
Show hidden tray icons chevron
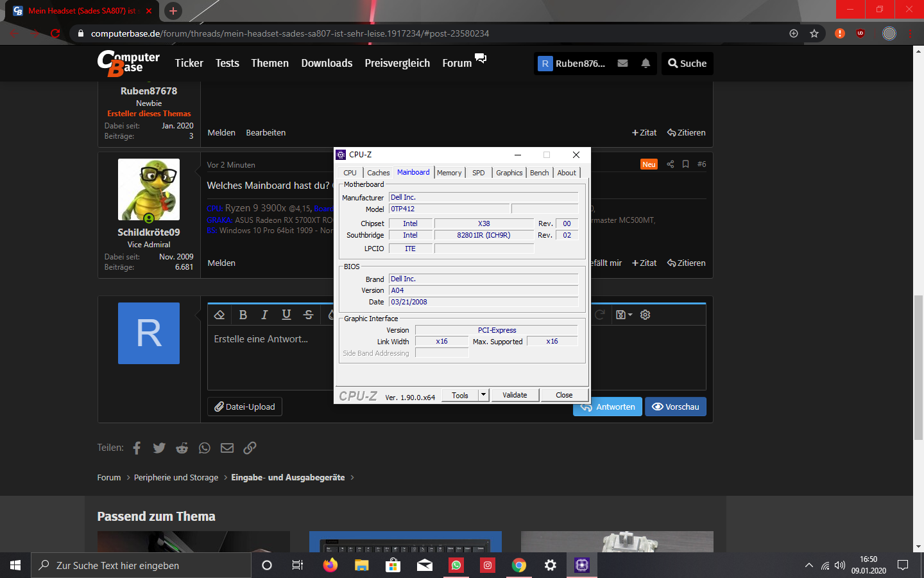pos(809,565)
